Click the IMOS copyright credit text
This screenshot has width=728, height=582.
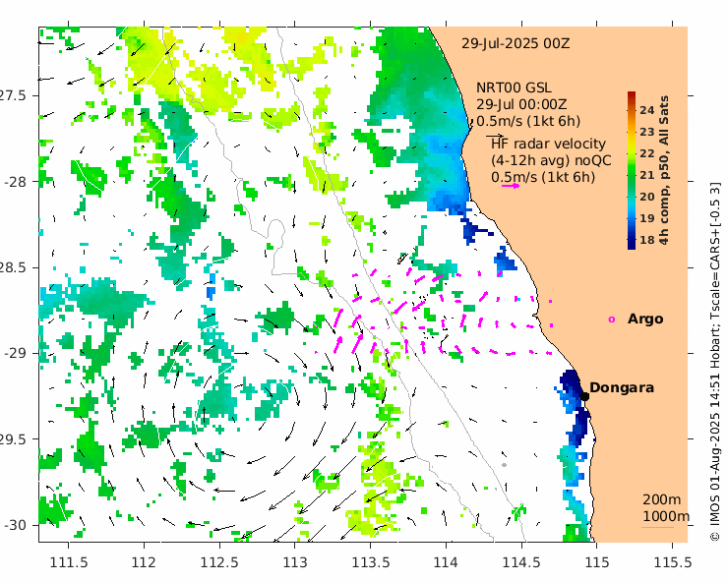click(715, 361)
